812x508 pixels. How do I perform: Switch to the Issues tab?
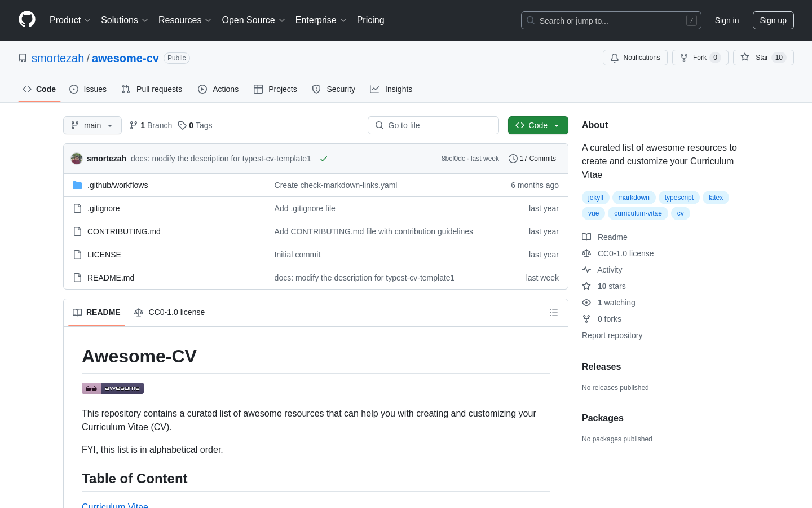tap(88, 89)
